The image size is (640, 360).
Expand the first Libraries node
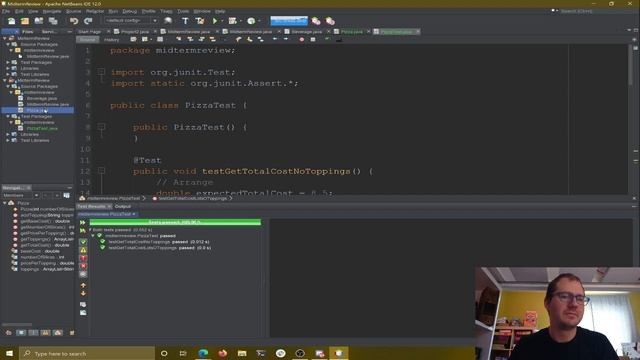[8, 69]
